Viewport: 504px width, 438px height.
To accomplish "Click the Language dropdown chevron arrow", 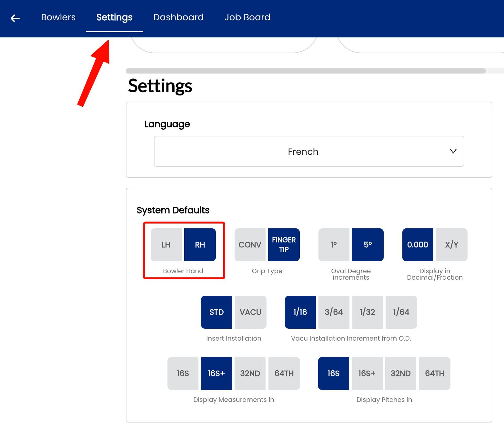I will 453,151.
